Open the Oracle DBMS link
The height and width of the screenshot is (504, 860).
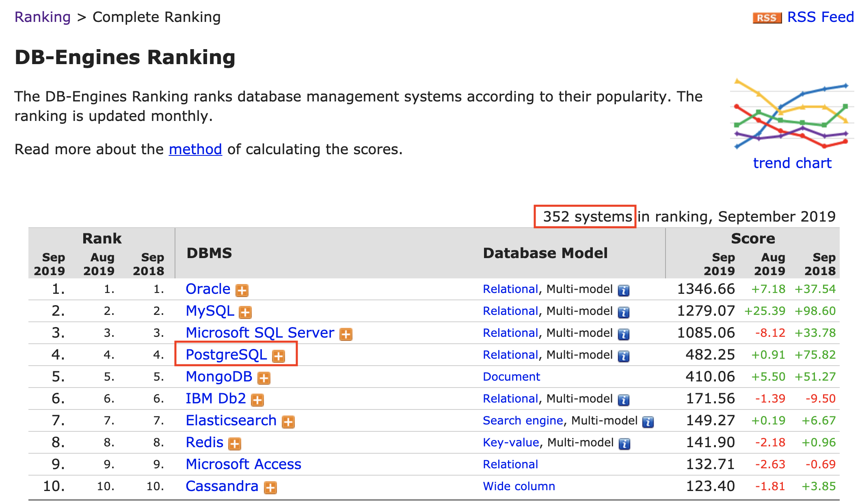tap(208, 289)
